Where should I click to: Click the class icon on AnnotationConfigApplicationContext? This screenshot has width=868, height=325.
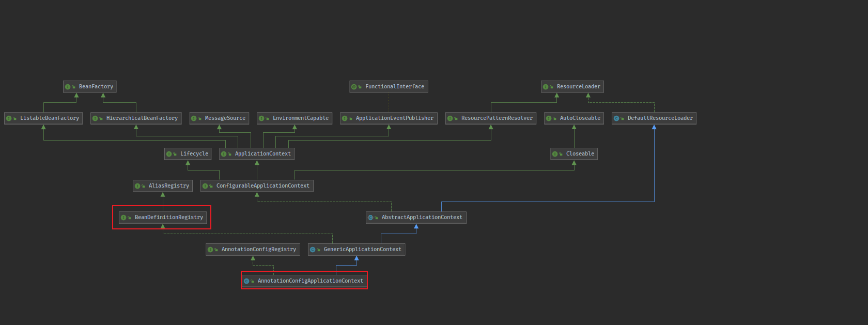coord(246,281)
